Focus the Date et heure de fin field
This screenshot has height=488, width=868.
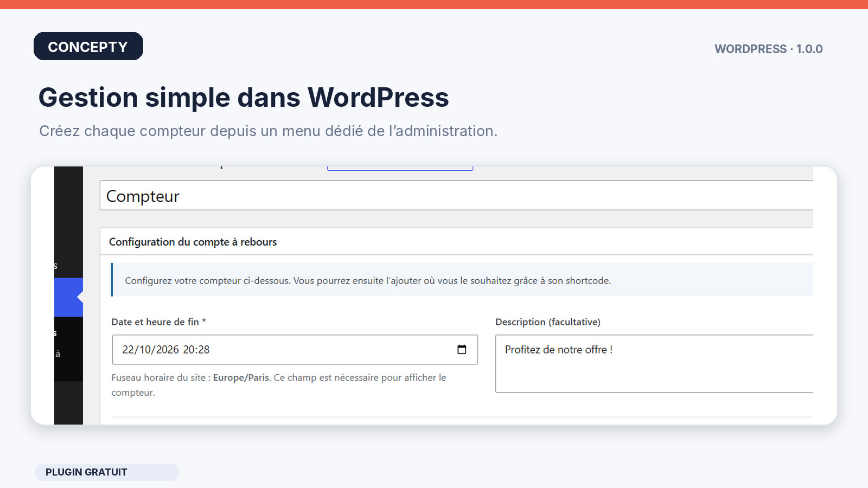pyautogui.click(x=295, y=350)
